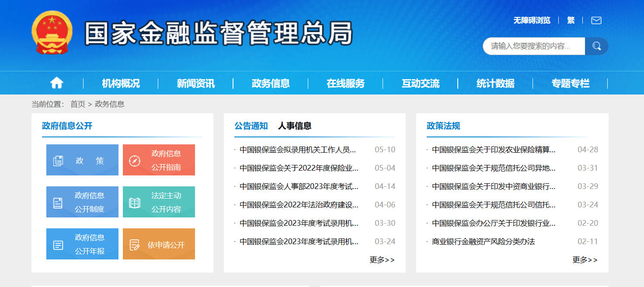The width and height of the screenshot is (644, 287).
Task: Open 法定主动公开内容 tile
Action: coord(159,202)
